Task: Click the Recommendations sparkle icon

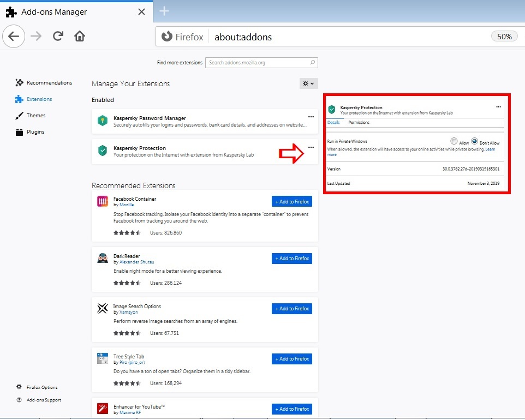Action: [20, 82]
